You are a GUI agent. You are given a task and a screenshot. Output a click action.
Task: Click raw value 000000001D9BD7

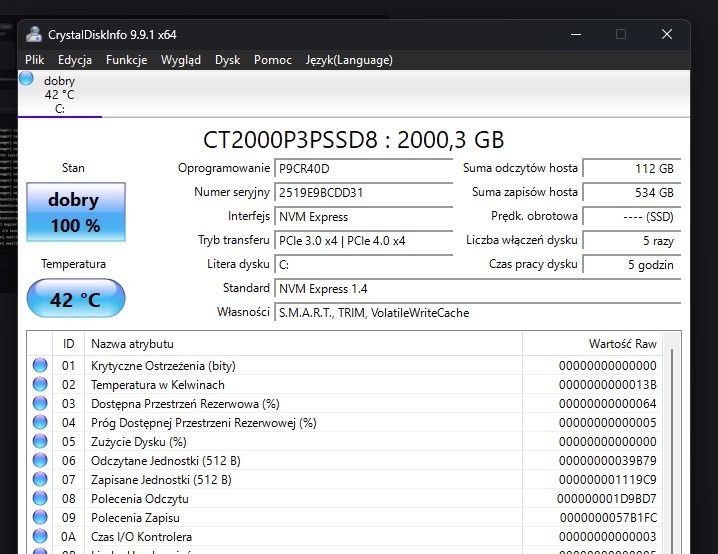[x=607, y=499]
